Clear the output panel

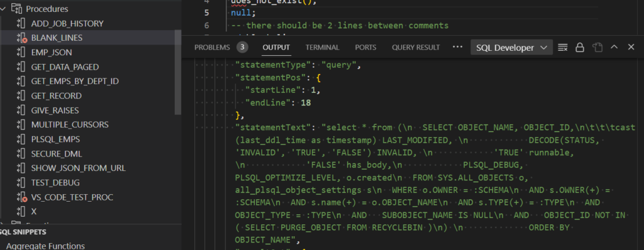(x=563, y=47)
